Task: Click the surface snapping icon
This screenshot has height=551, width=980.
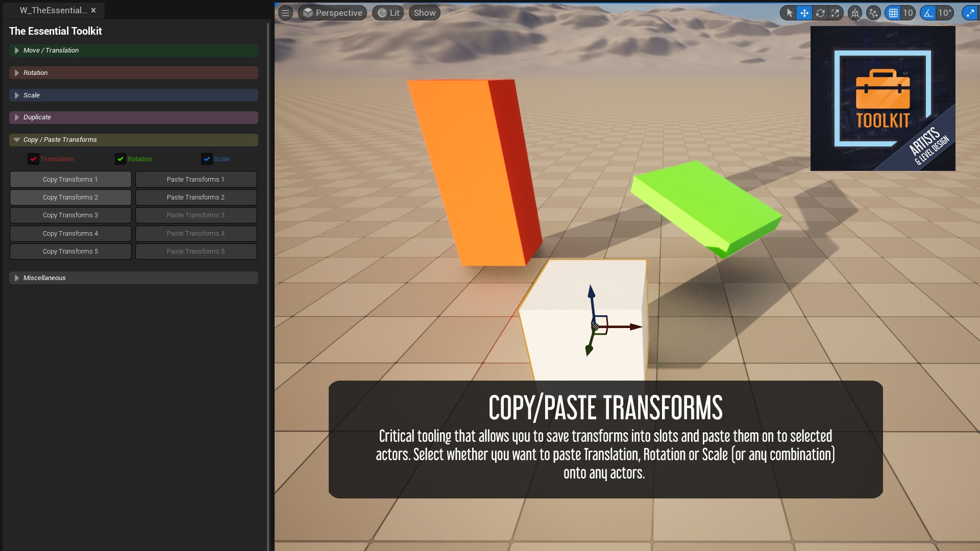Action: point(873,13)
